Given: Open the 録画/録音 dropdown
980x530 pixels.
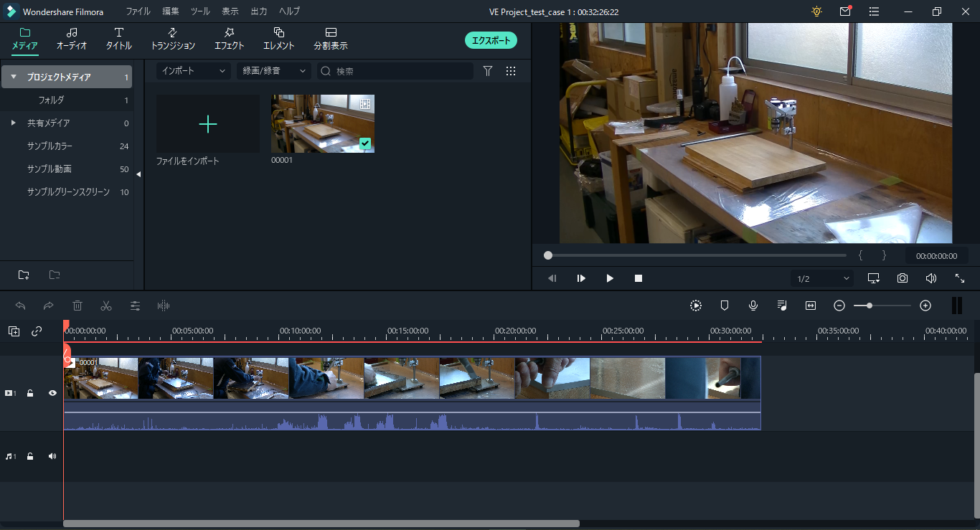Looking at the screenshot, I should point(273,71).
